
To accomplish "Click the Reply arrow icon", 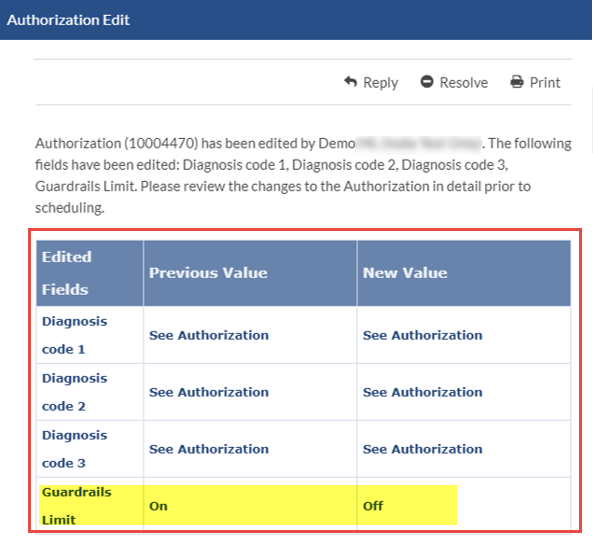I will 351,82.
